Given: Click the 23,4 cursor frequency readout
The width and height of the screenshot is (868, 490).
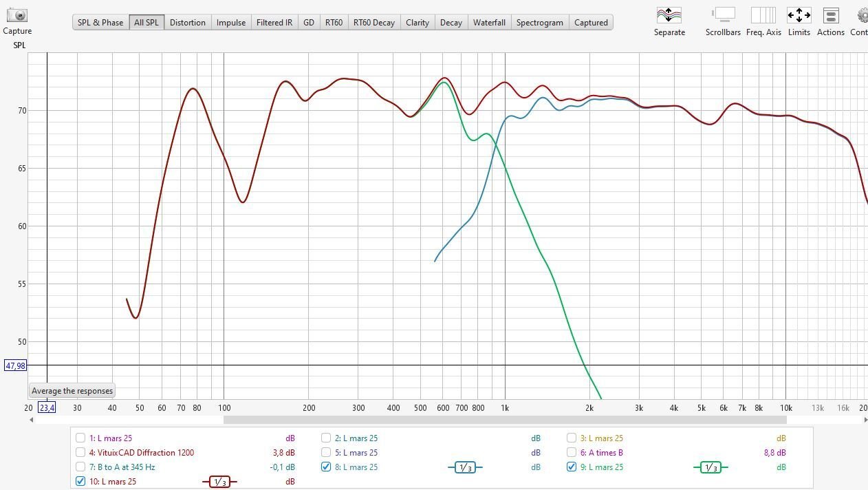Looking at the screenshot, I should [47, 407].
